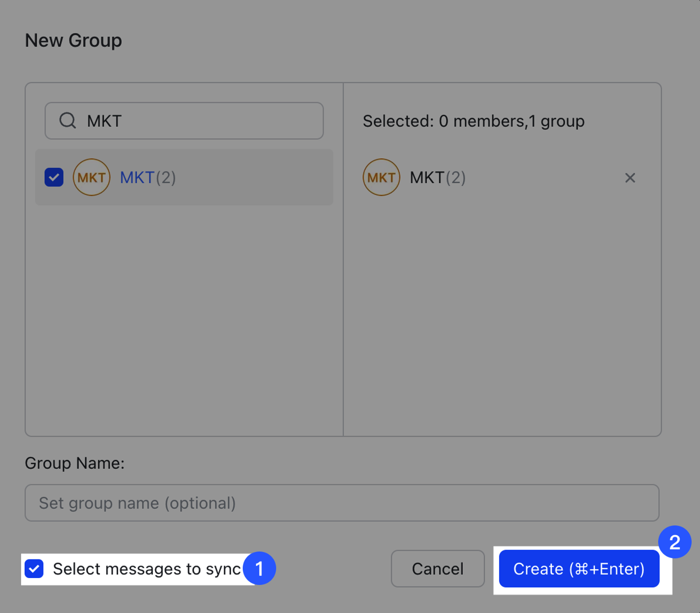Image resolution: width=700 pixels, height=613 pixels.
Task: Click the MKT avatar in the Selected panel
Action: pos(381,178)
